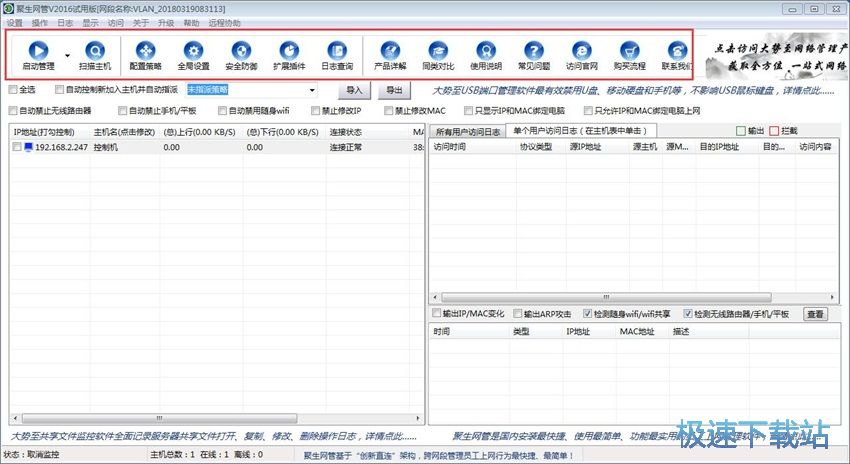The height and width of the screenshot is (464, 850).
Task: Click the 导入 button
Action: pos(354,90)
